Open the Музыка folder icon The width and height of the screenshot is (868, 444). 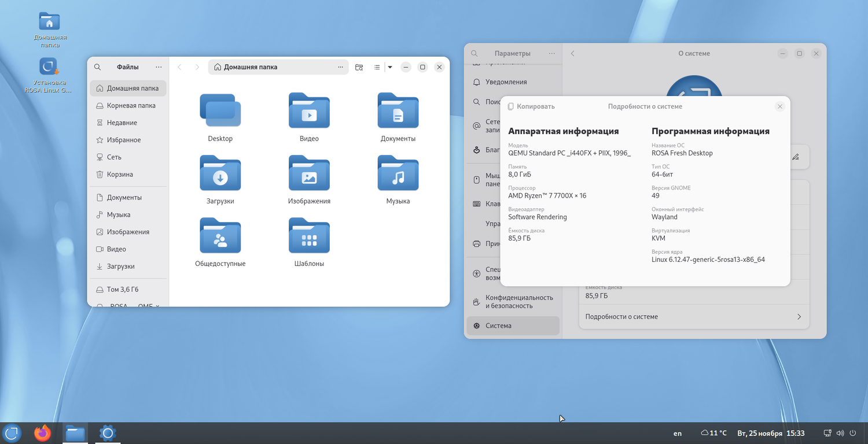(398, 173)
